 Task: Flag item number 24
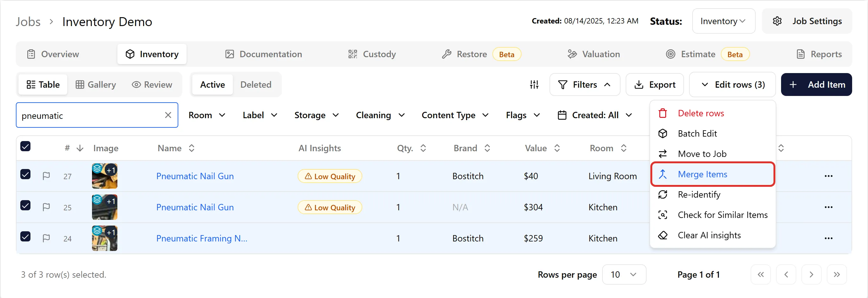point(46,238)
